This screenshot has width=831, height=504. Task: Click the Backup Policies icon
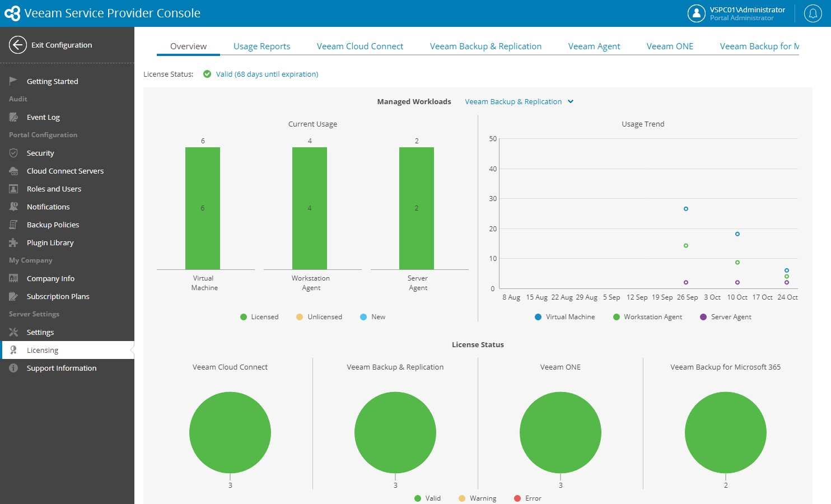pos(13,225)
